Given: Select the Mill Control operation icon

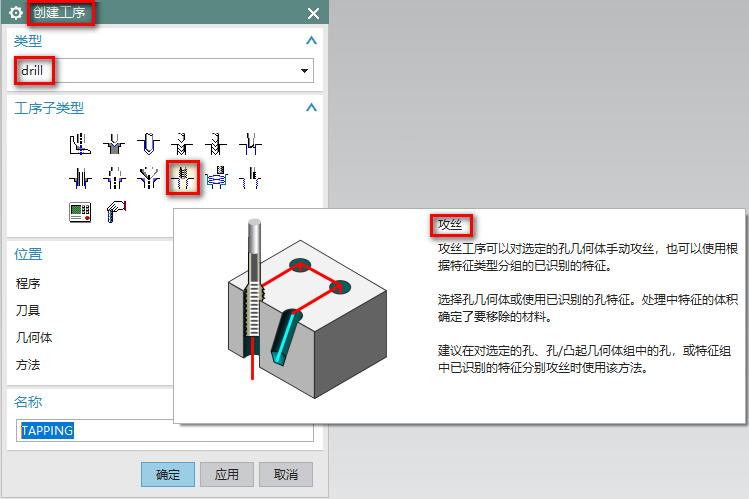Looking at the screenshot, I should (80, 211).
